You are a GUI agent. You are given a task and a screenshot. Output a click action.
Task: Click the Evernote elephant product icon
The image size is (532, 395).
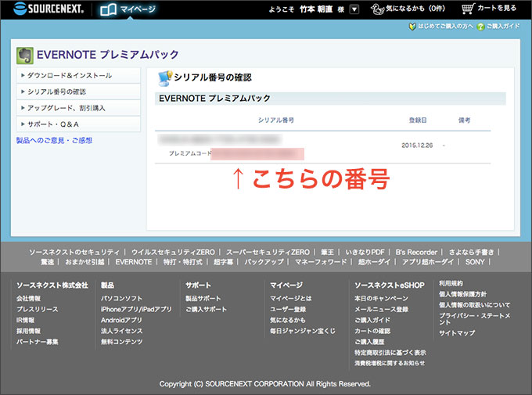[x=25, y=56]
